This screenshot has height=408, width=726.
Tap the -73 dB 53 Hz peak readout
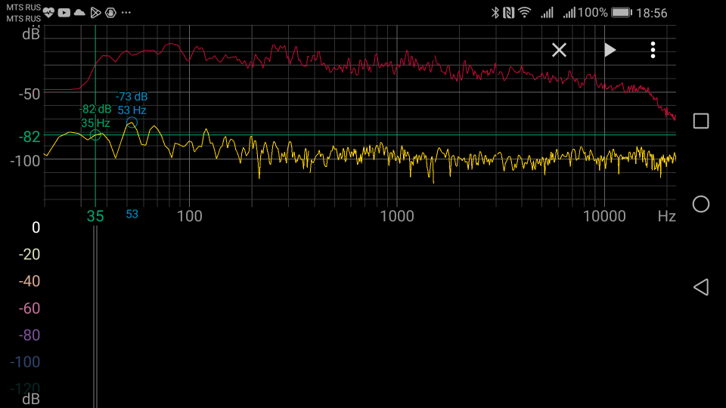(131, 103)
